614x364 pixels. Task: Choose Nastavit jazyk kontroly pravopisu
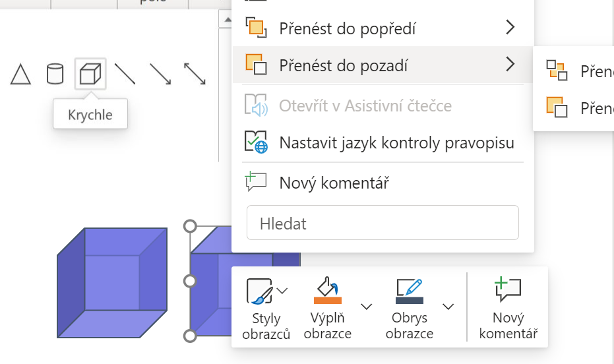(396, 142)
